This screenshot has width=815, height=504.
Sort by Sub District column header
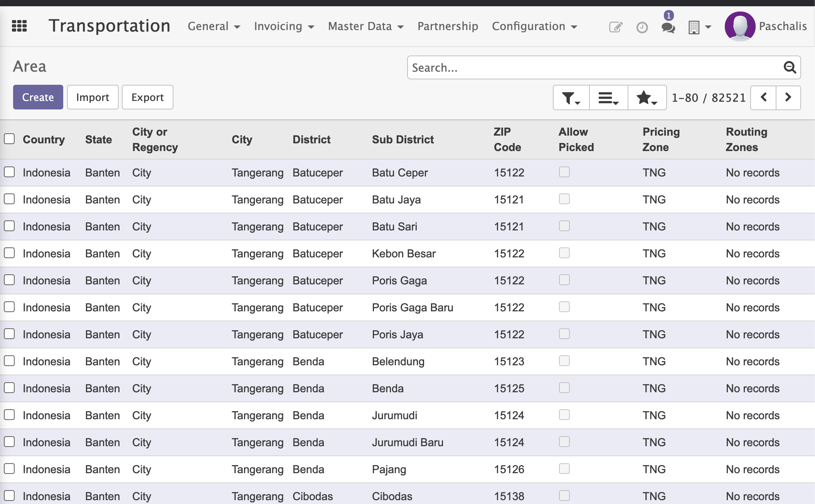403,139
